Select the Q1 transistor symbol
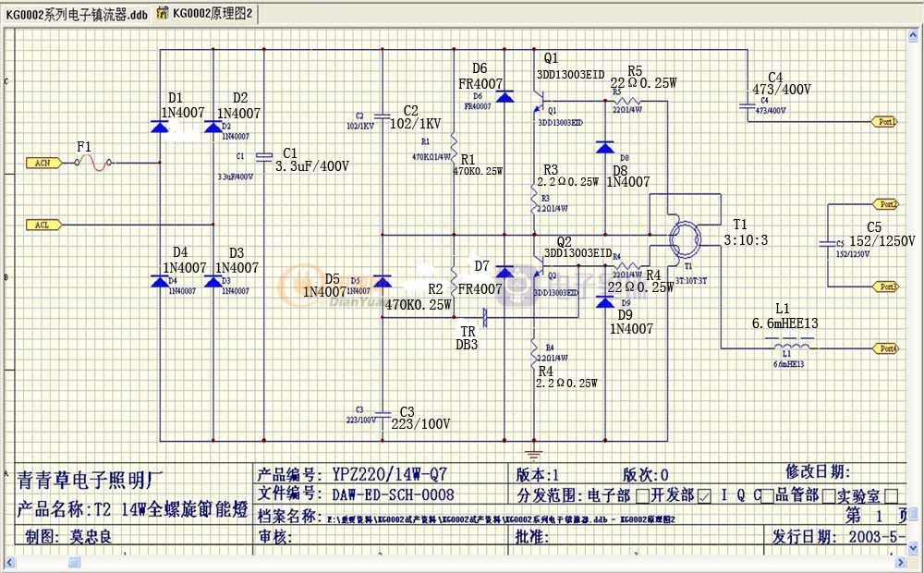This screenshot has width=924, height=573. click(x=538, y=102)
